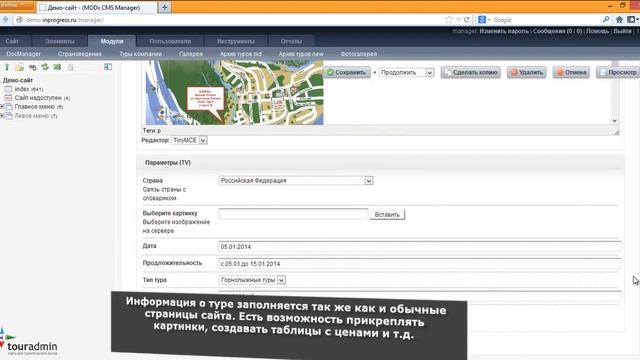Open the Пользователи top menu tab

pyautogui.click(x=170, y=41)
